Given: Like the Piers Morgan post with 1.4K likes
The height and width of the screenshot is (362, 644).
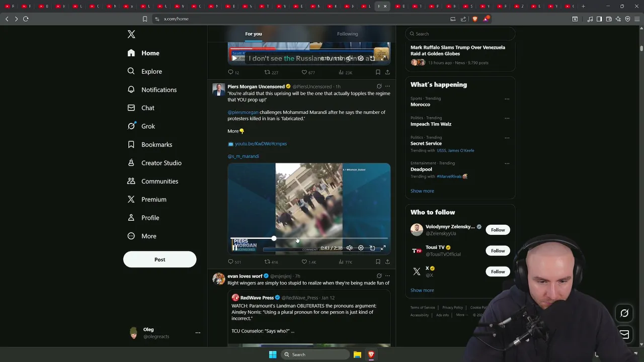Looking at the screenshot, I should pos(308,262).
